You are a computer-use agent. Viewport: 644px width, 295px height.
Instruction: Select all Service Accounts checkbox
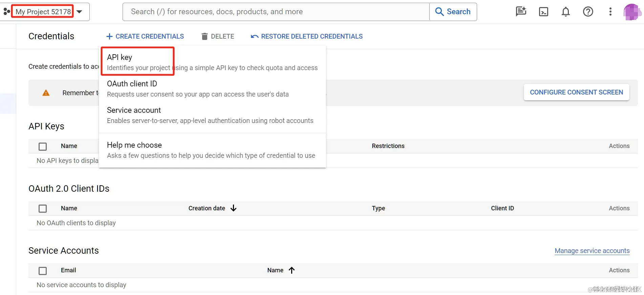click(43, 271)
